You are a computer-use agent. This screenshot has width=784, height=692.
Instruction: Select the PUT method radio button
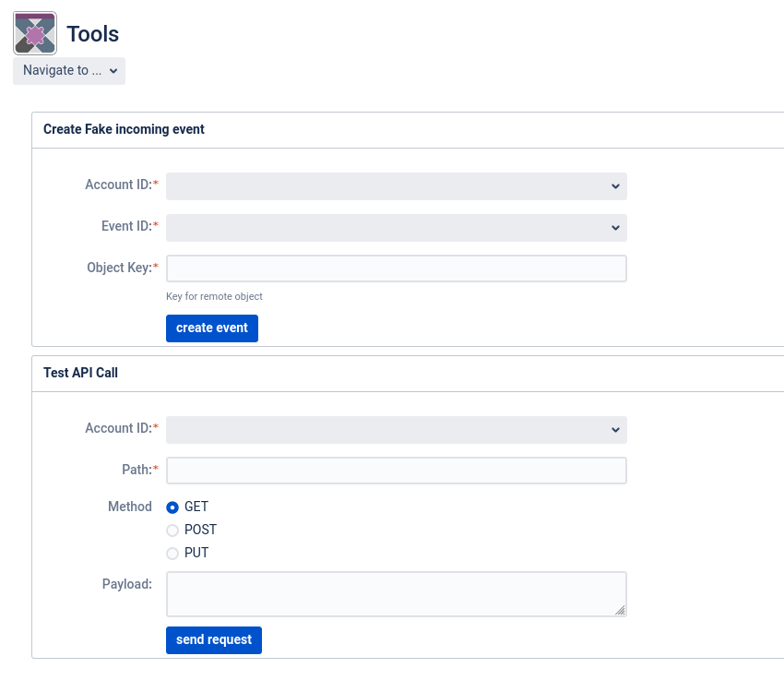(172, 554)
